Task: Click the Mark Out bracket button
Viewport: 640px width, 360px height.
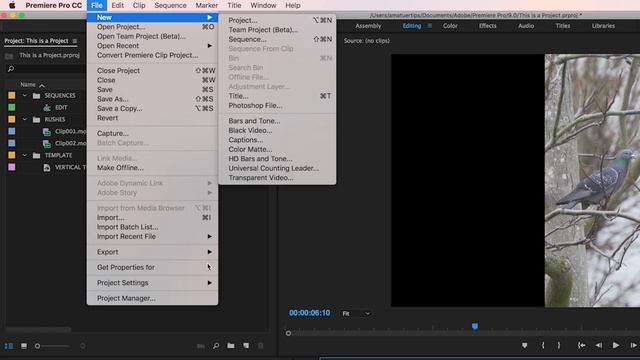Action: click(559, 345)
